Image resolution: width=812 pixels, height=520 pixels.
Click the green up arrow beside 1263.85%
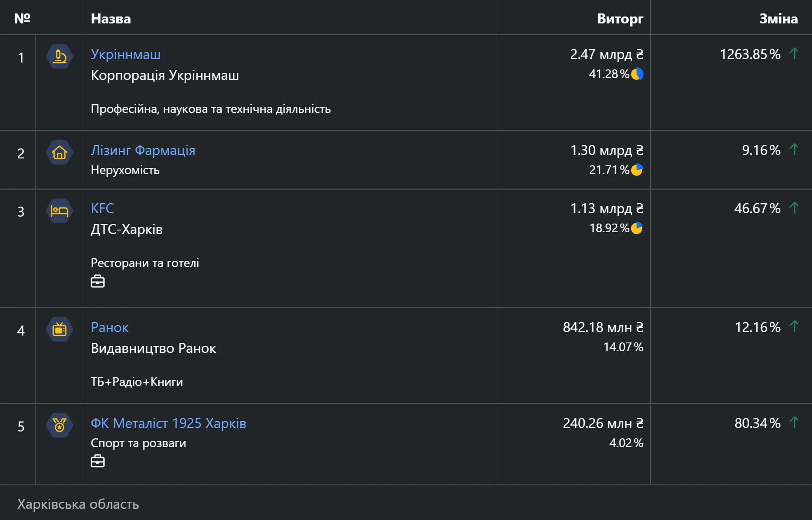[794, 54]
